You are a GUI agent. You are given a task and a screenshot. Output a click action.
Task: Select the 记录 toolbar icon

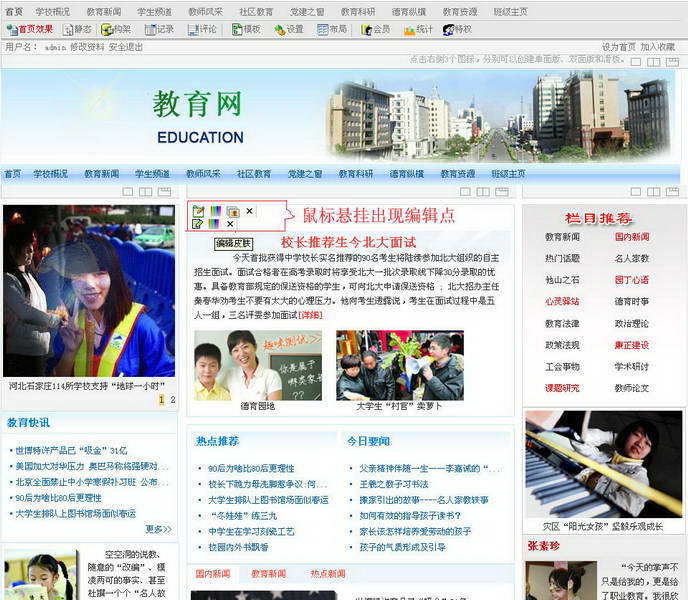click(159, 29)
